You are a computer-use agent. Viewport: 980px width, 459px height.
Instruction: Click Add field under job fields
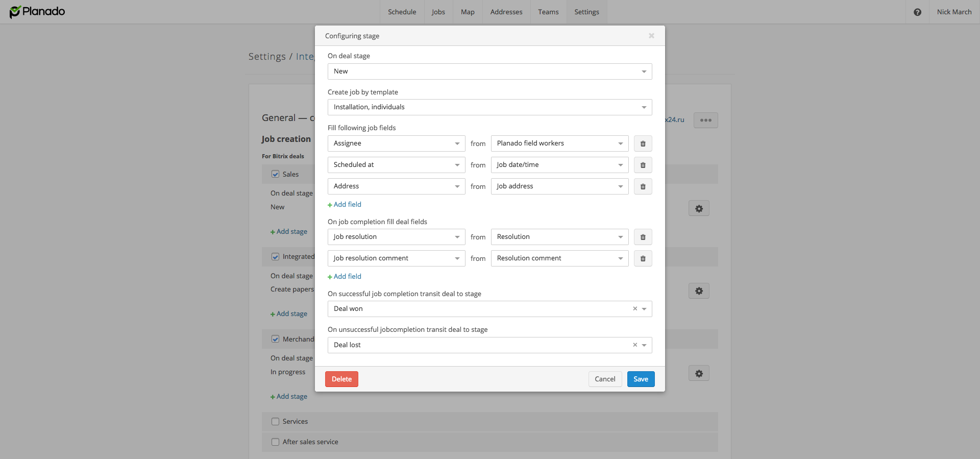347,204
